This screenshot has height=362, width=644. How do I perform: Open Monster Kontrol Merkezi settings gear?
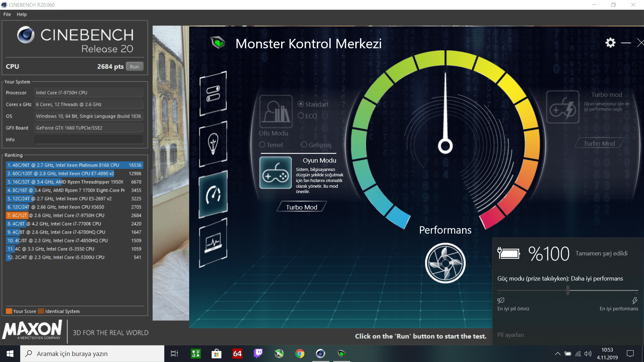pos(610,43)
